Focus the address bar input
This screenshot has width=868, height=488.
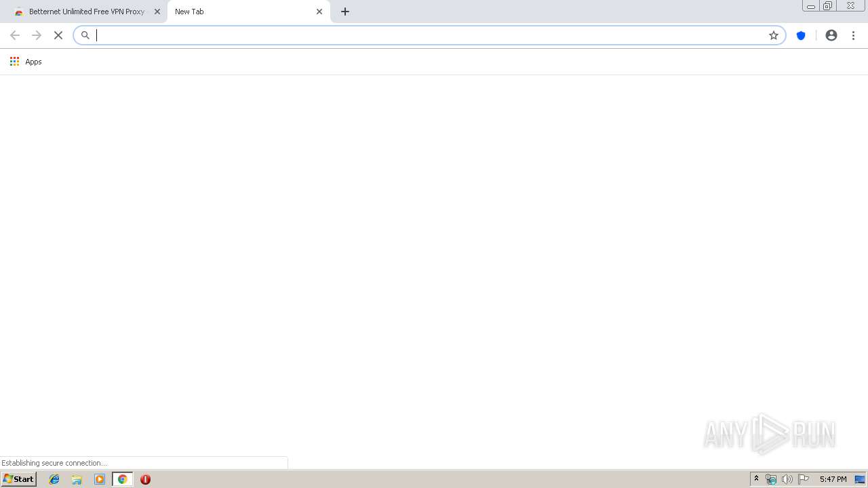(429, 35)
